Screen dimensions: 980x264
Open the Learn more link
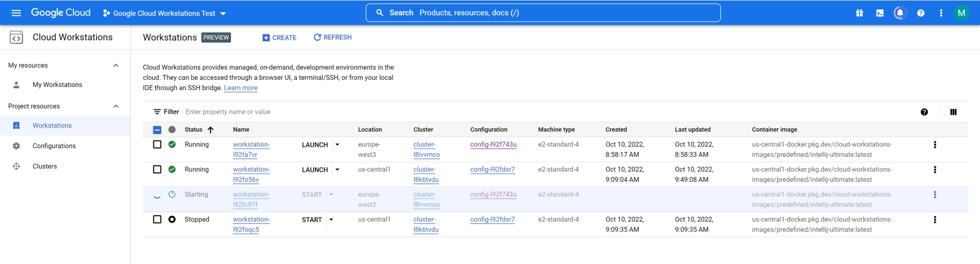pos(240,88)
